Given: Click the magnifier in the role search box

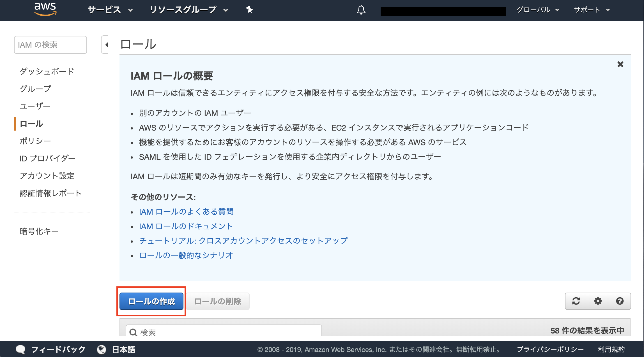Looking at the screenshot, I should 134,332.
